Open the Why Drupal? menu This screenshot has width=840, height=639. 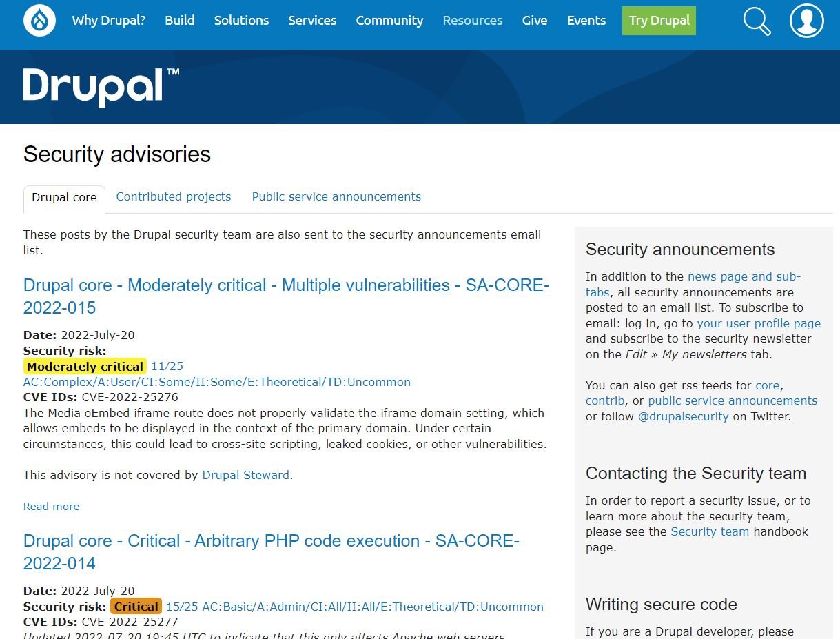coord(109,21)
